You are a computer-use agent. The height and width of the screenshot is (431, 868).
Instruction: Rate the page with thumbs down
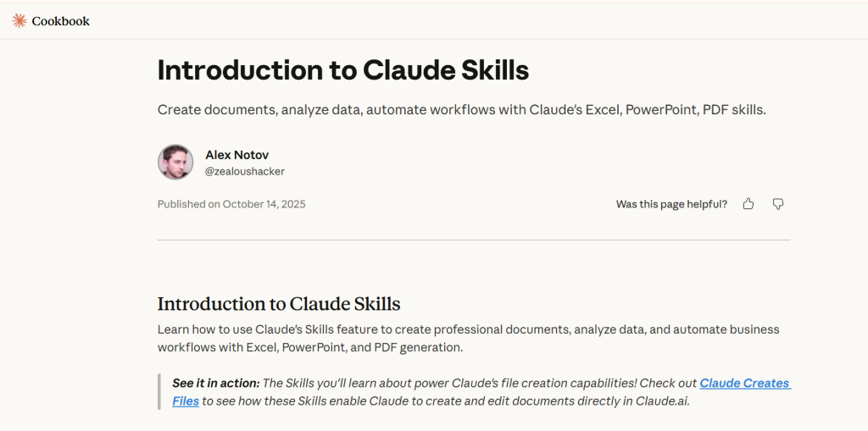click(778, 204)
